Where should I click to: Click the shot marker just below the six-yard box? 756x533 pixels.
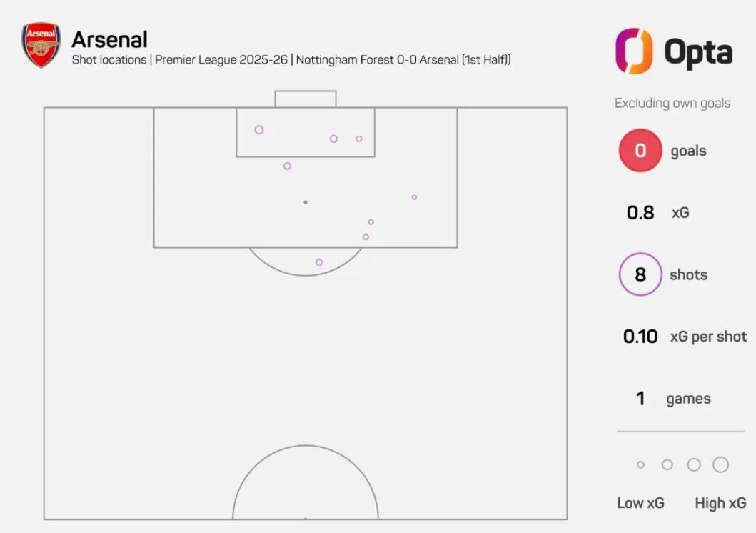tap(287, 166)
